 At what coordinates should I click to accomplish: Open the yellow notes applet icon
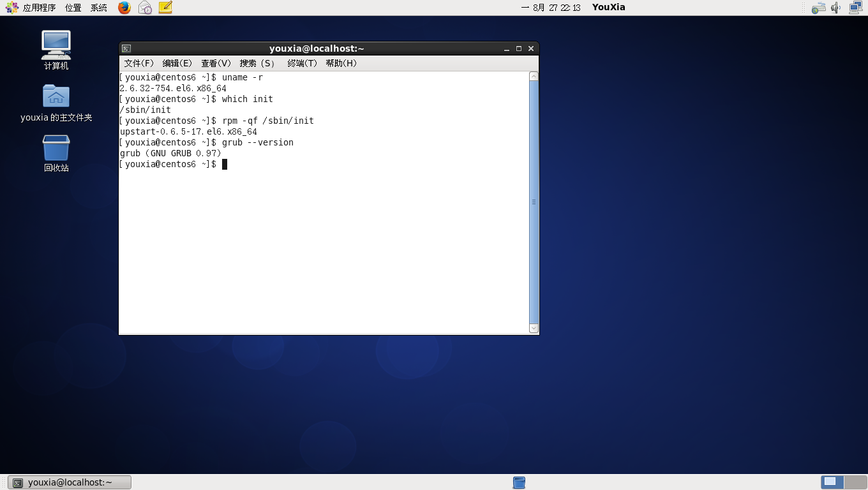click(165, 8)
